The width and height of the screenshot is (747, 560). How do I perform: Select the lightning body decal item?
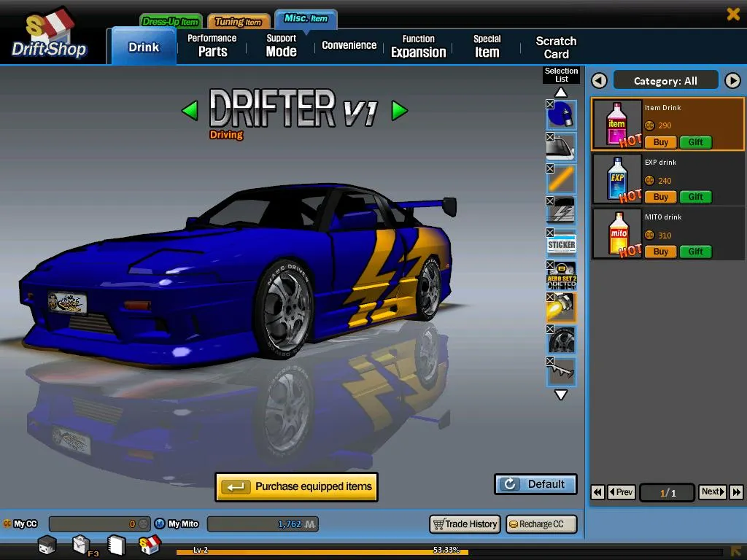561,211
